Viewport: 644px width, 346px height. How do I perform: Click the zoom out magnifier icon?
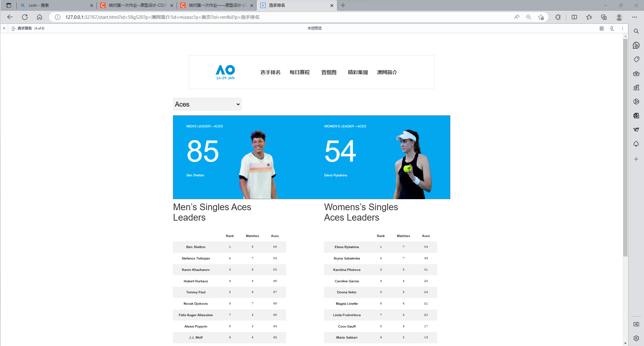[529, 17]
